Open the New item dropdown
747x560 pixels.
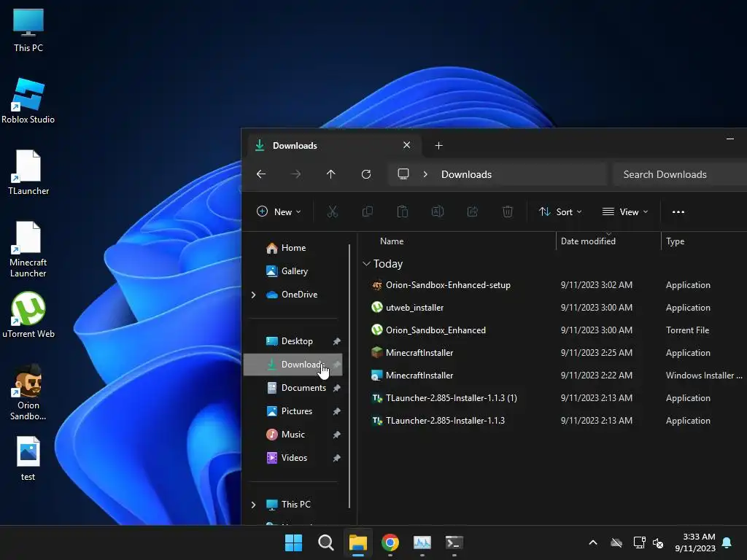point(279,212)
